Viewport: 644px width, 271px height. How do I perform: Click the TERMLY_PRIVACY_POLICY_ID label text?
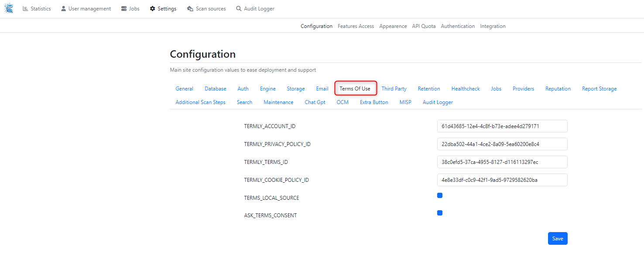277,144
